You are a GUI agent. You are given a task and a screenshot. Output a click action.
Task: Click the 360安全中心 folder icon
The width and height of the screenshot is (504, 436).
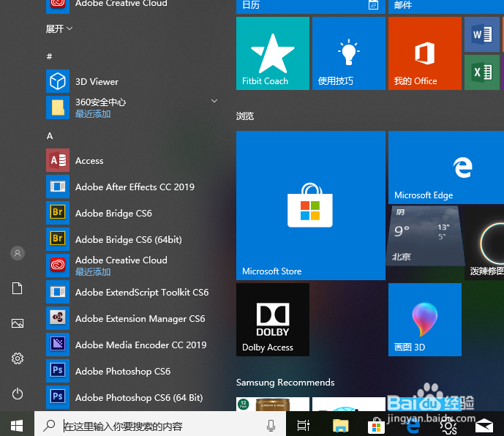coord(58,108)
